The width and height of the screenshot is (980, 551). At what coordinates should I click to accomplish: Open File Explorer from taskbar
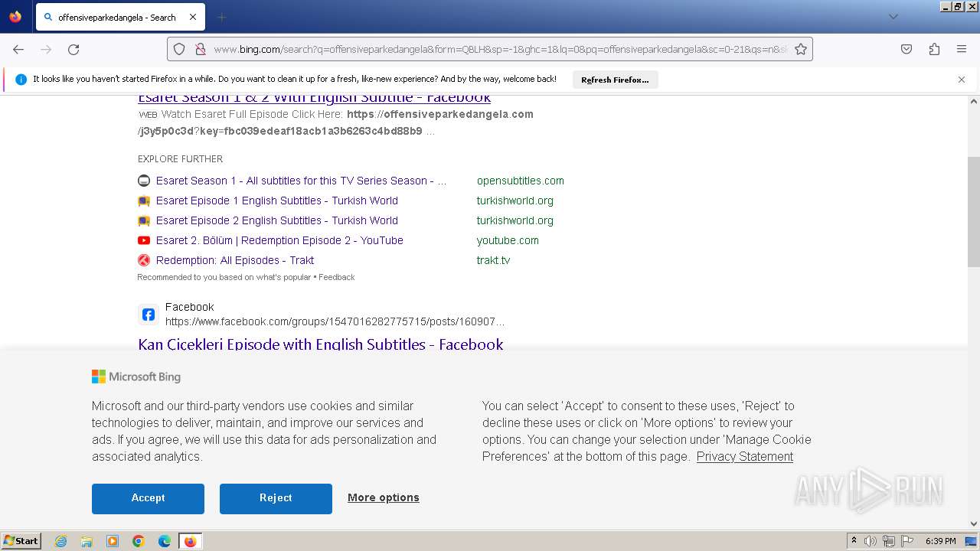tap(87, 541)
